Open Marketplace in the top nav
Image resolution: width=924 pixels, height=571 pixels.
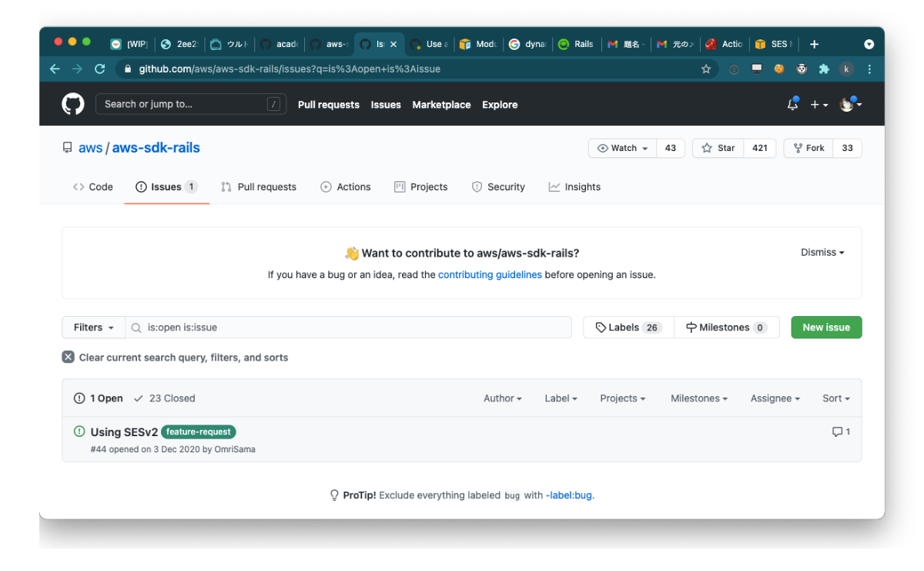pyautogui.click(x=441, y=105)
